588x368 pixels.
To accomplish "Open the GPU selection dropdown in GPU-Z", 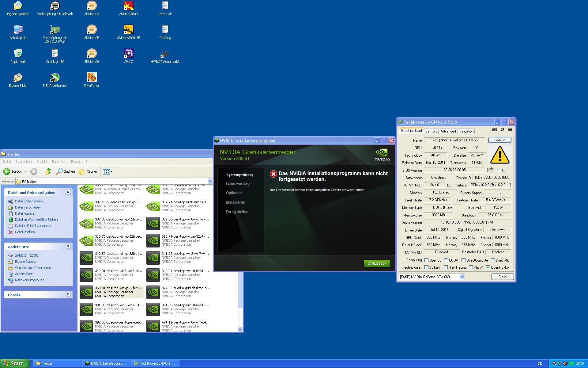I will [462, 277].
